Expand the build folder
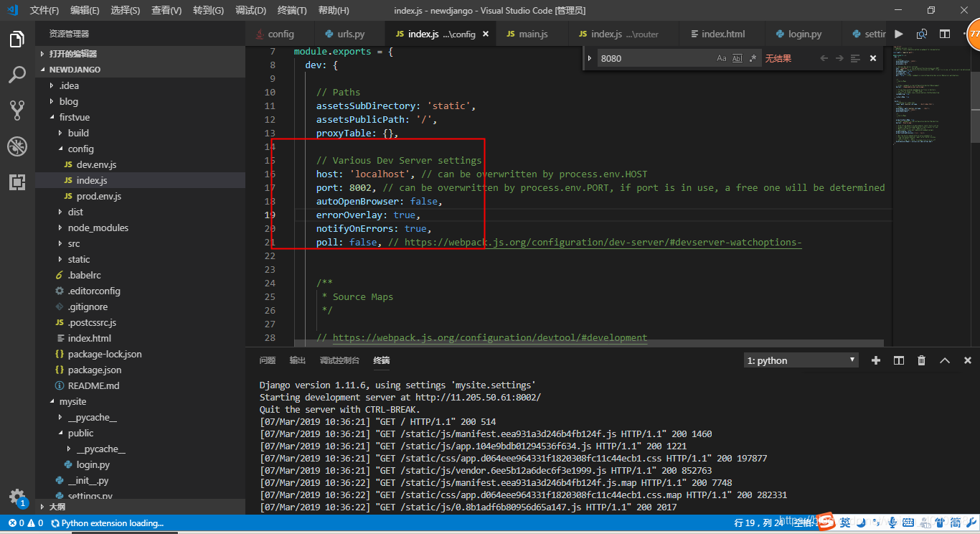Screen dimensions: 980x534 pos(140,133)
